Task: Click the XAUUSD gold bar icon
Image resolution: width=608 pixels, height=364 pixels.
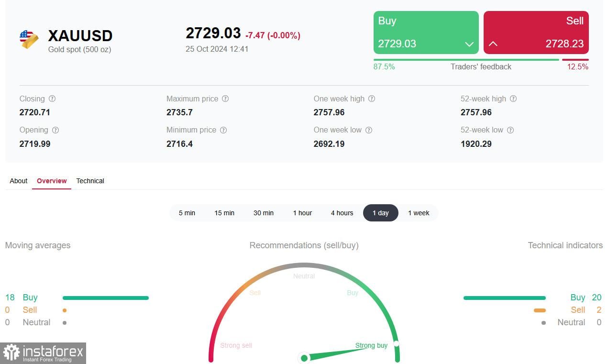Action: click(x=29, y=39)
